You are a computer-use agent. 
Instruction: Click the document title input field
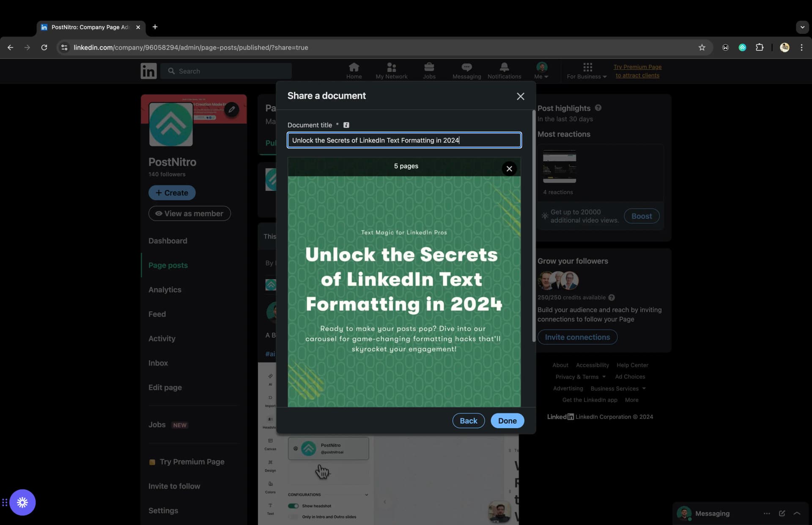403,140
